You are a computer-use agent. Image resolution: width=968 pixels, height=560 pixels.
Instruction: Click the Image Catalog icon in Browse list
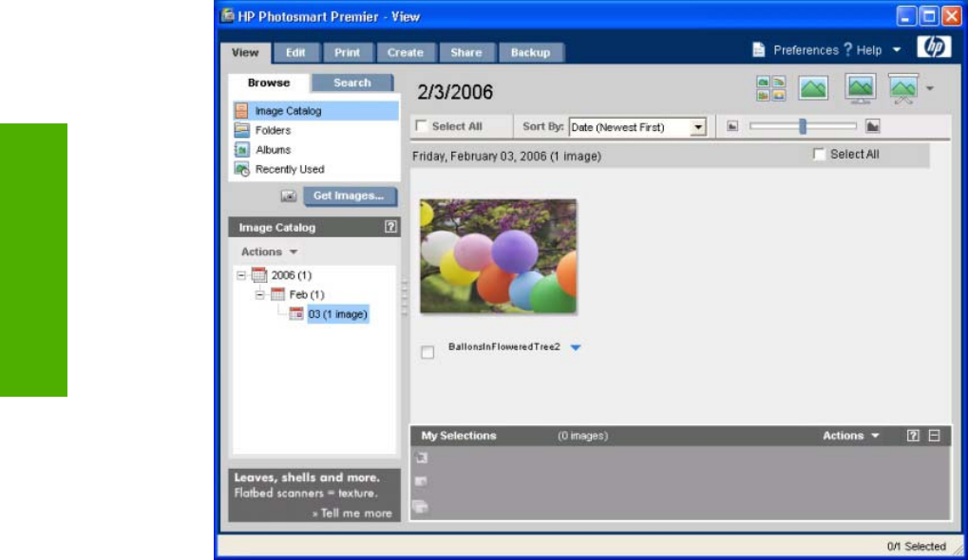241,110
